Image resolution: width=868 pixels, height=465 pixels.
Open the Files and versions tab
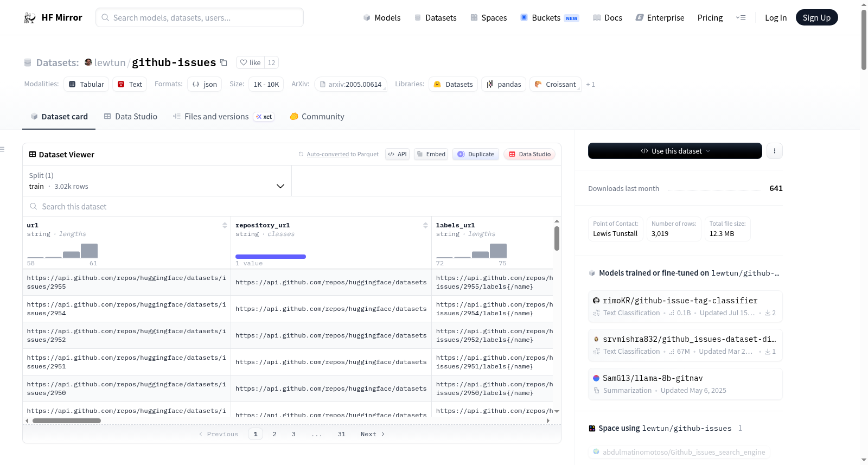point(224,117)
